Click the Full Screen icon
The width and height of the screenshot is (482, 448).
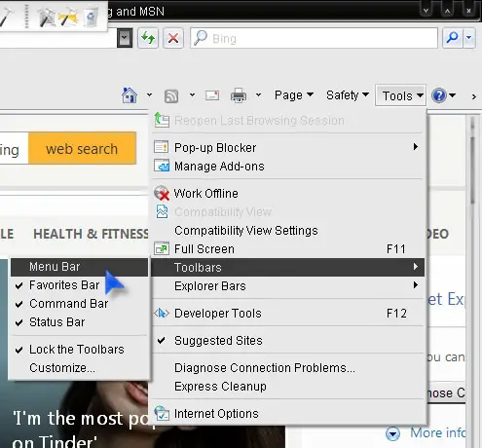(x=162, y=248)
